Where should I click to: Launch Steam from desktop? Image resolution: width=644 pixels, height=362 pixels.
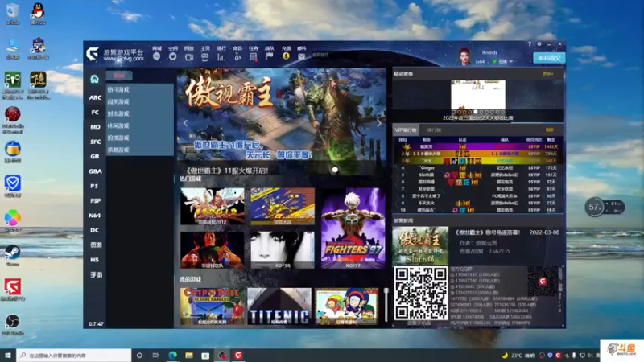(13, 255)
